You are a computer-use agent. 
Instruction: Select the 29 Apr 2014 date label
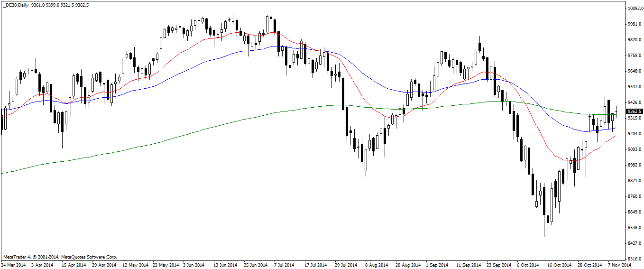[104, 265]
